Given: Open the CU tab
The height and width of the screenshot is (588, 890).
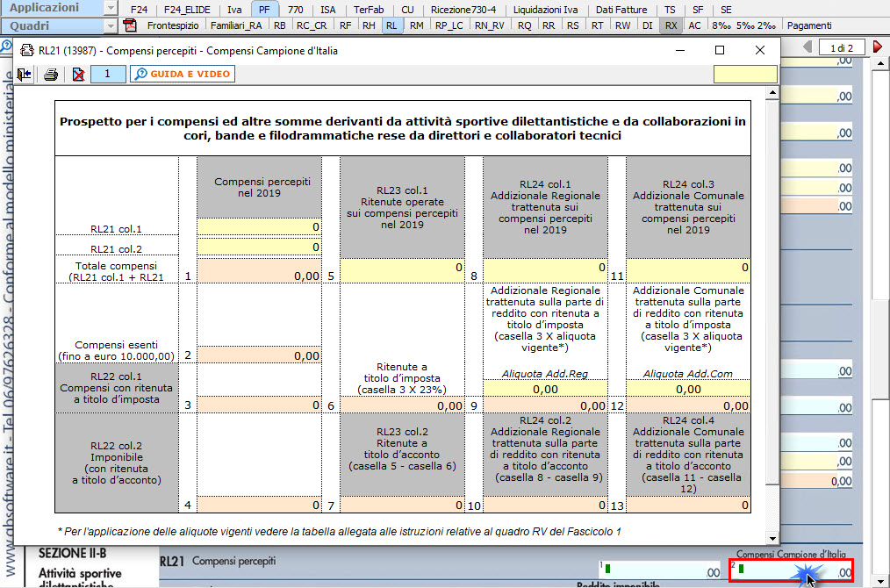Looking at the screenshot, I should [x=407, y=10].
